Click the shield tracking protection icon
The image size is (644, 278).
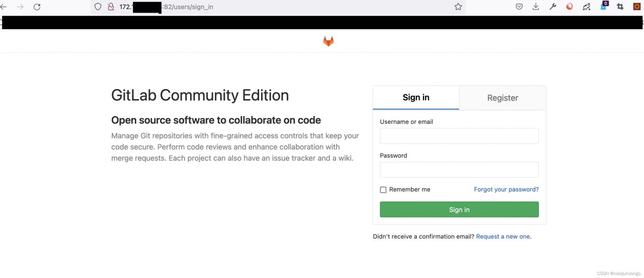tap(98, 7)
